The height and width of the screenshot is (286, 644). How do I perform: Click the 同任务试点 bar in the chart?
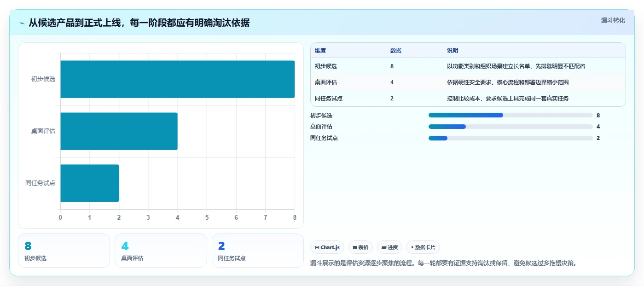tap(90, 183)
